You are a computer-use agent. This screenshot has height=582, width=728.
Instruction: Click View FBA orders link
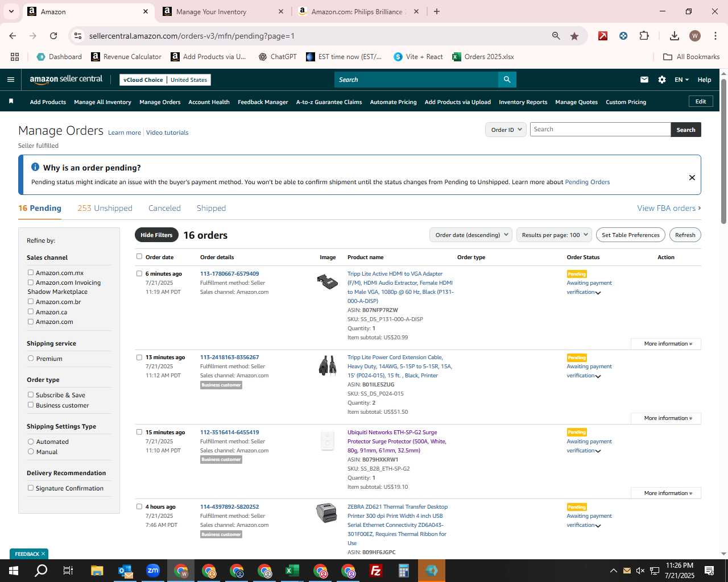coord(669,208)
